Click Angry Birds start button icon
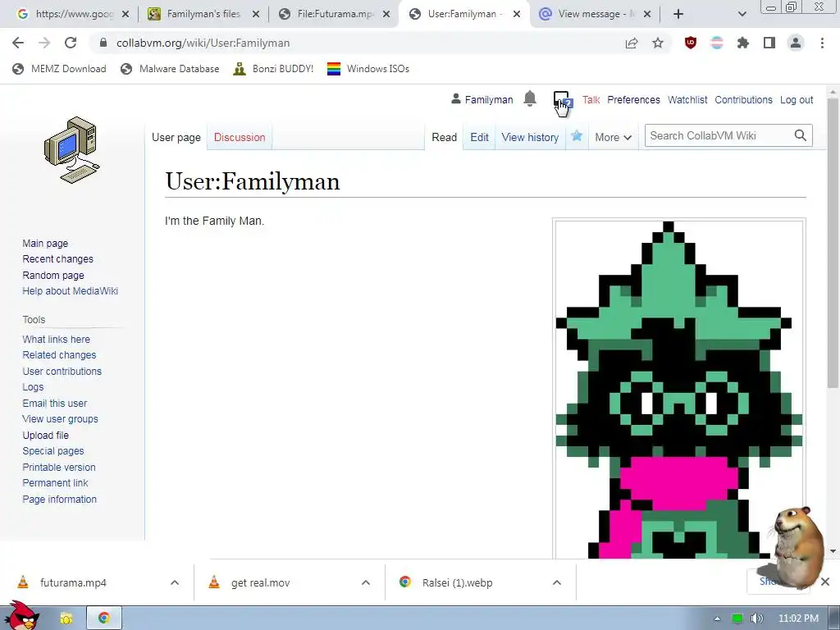840x630 pixels. coord(22,616)
